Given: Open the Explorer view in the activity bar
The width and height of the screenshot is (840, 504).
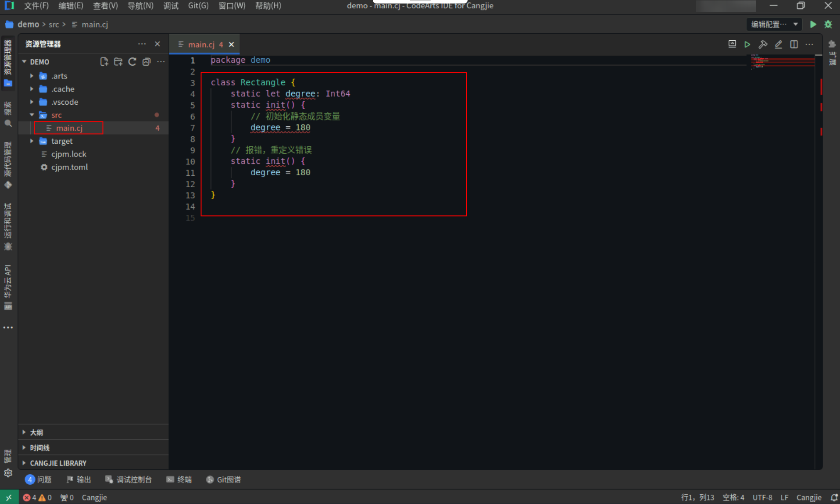Looking at the screenshot, I should pos(8,63).
